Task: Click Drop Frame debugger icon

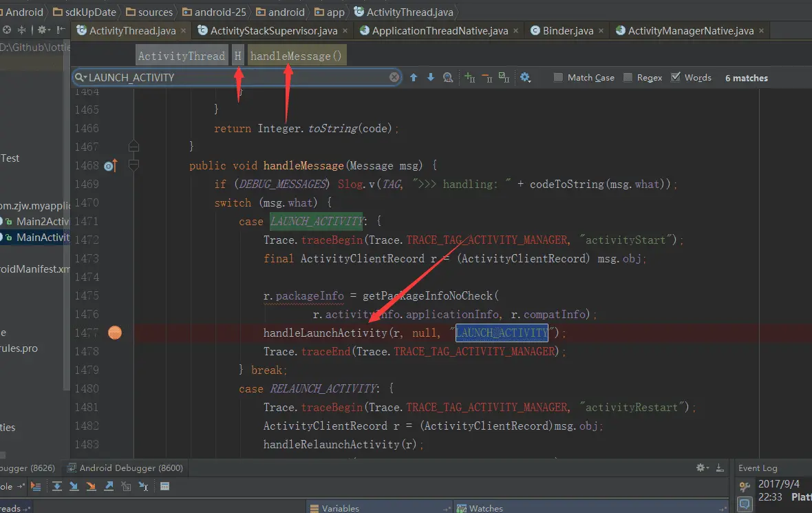Action: (126, 486)
